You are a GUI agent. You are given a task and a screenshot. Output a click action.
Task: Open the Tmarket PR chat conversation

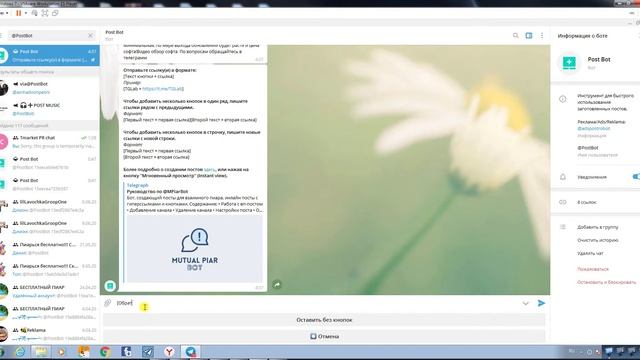click(49, 142)
